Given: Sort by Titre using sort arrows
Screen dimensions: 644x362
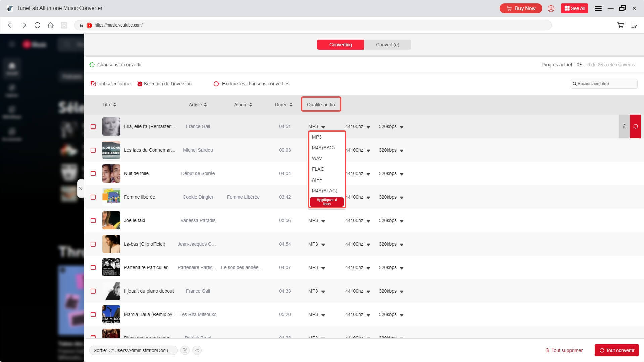Looking at the screenshot, I should click(x=115, y=105).
